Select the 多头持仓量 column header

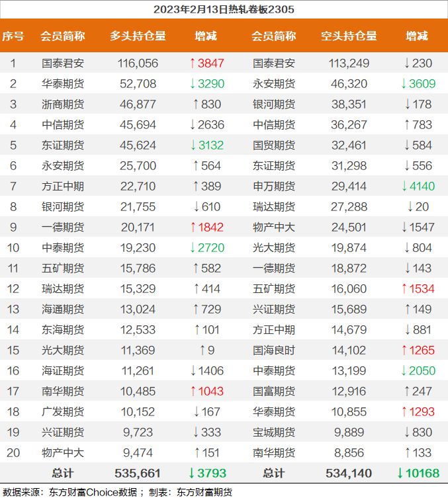[x=138, y=36]
